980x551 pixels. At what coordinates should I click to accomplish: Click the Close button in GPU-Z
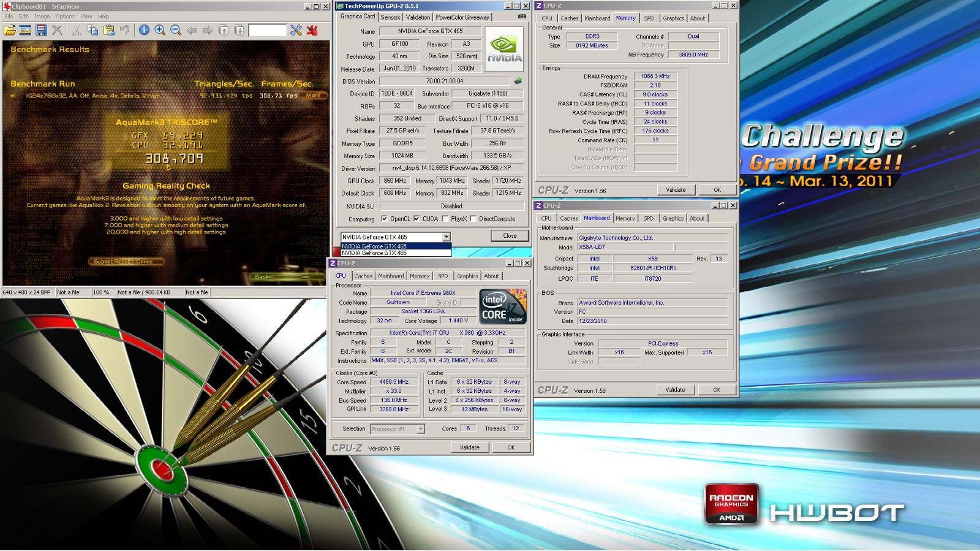click(510, 235)
